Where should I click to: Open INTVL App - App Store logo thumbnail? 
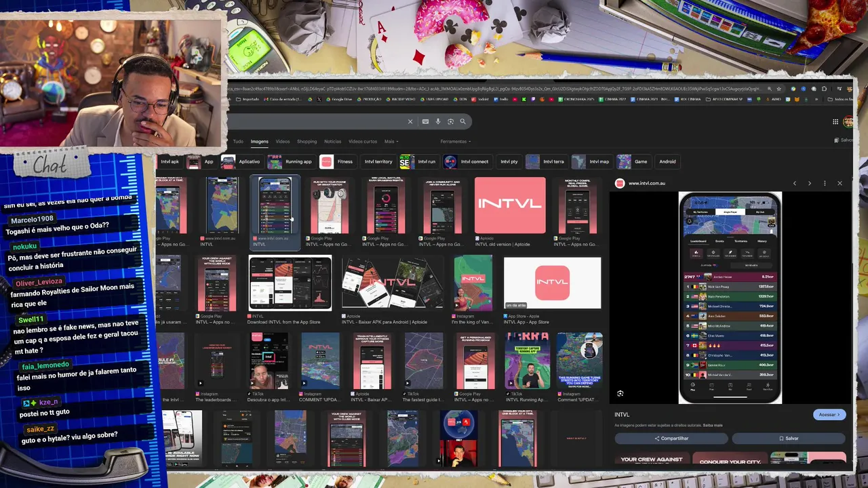point(552,283)
